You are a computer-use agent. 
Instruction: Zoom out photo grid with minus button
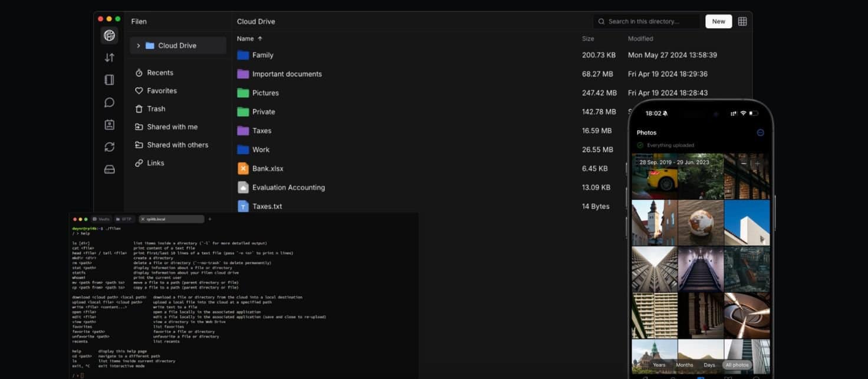pos(744,163)
